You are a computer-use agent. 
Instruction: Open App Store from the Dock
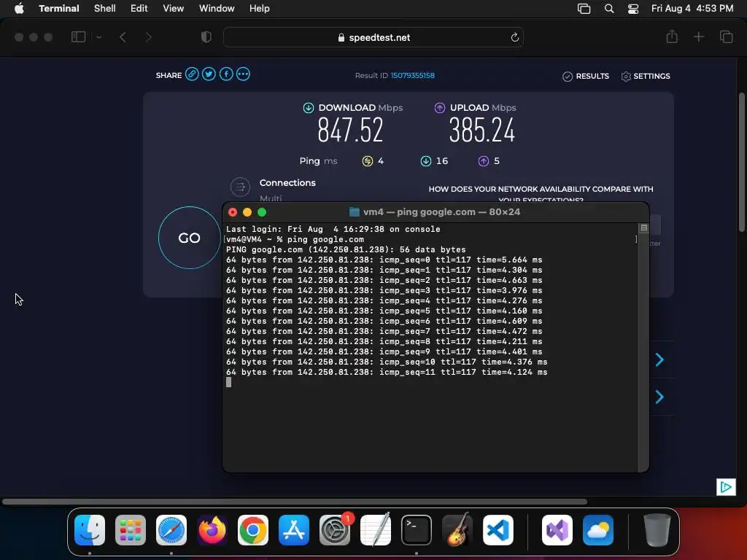[294, 530]
